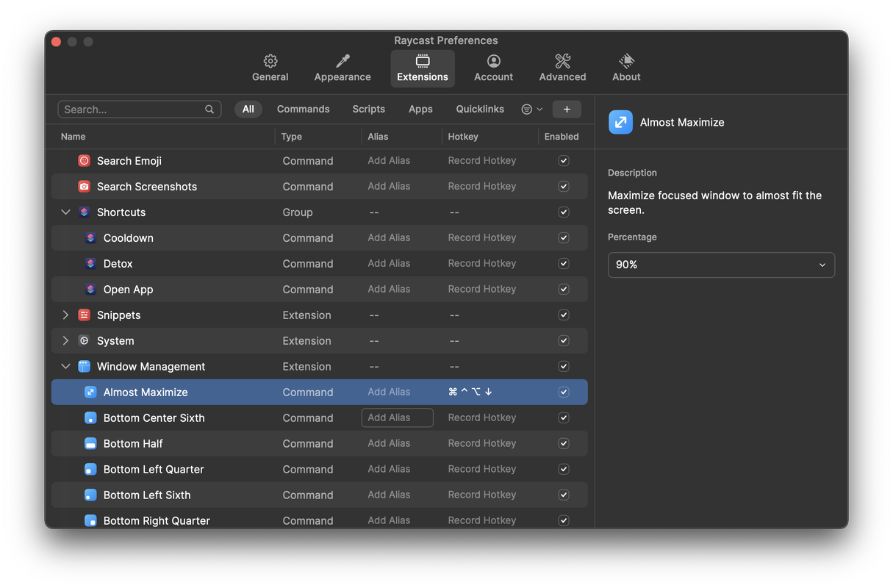
Task: Click the Alias column header
Action: 378,137
